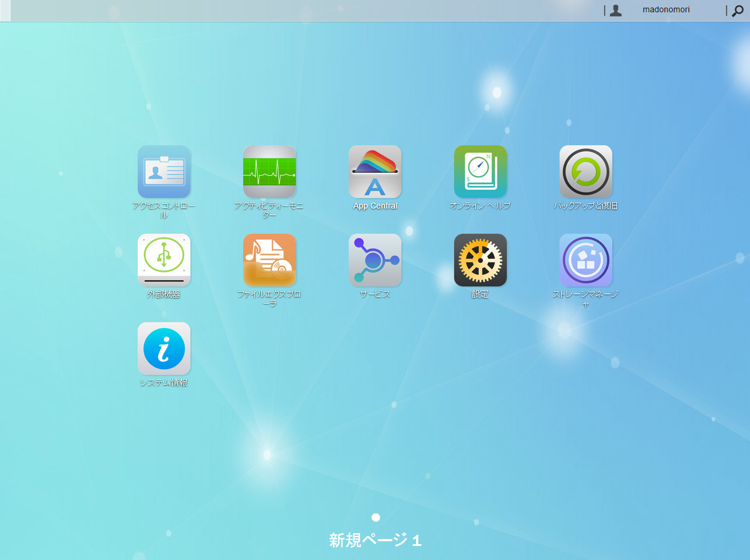Open 外部機器 (External Devices)
The width and height of the screenshot is (750, 560).
tap(164, 260)
